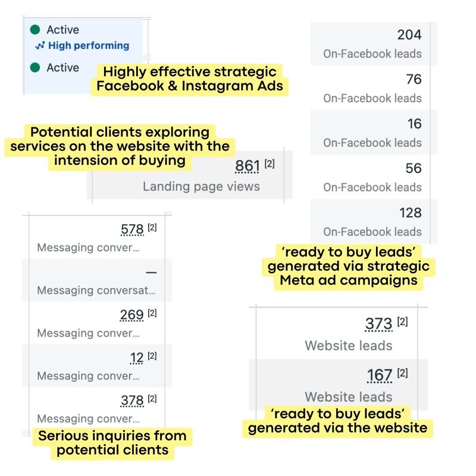476x476 pixels.
Task: Click the 204 On-Facebook leads cell
Action: [x=374, y=43]
